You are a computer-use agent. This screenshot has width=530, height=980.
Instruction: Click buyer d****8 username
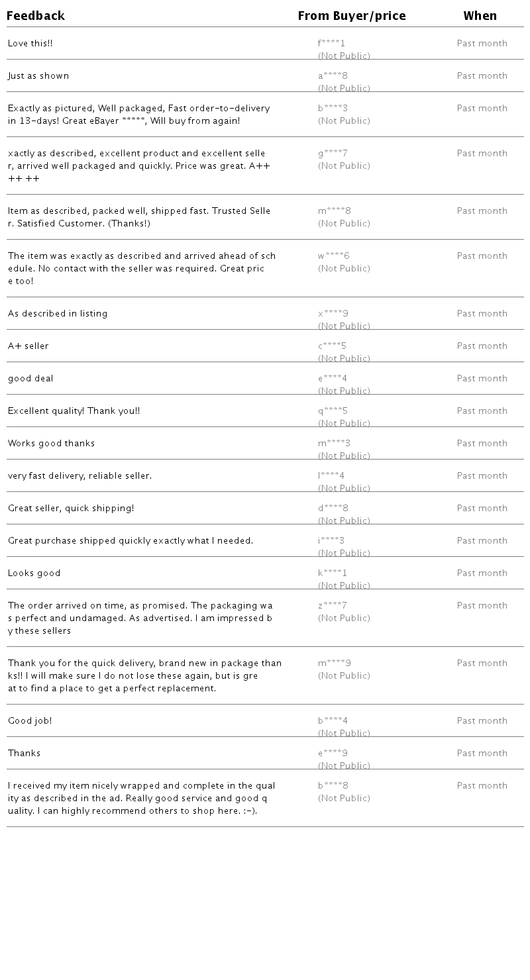(x=333, y=509)
